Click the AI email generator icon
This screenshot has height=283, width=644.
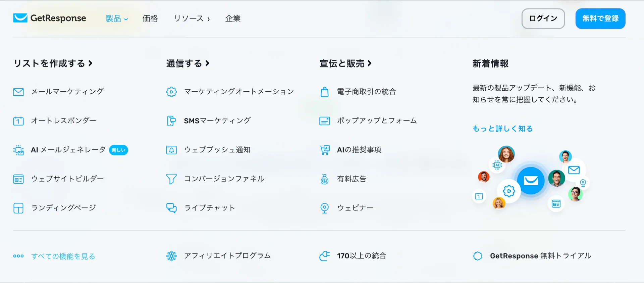18,150
